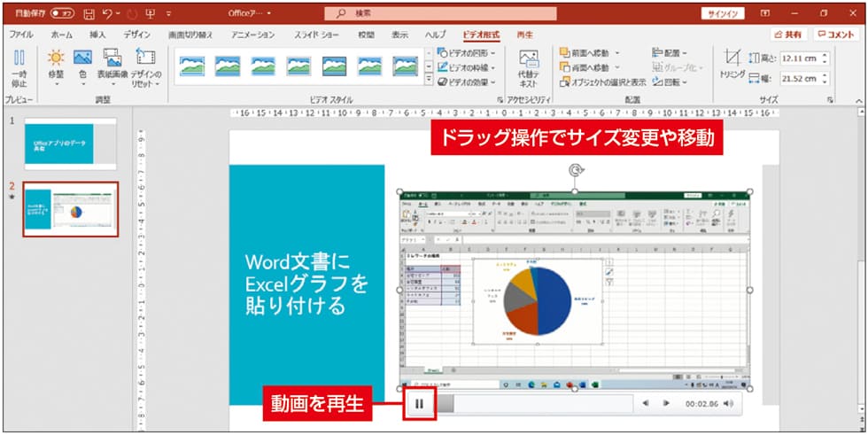The width and height of the screenshot is (868, 435).
Task: Click the Start From Beginning slideshow icon
Action: (x=150, y=13)
